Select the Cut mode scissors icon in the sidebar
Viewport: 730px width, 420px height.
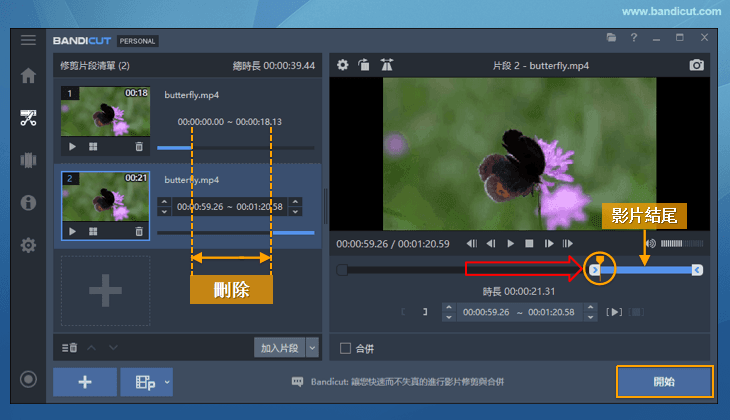[28, 118]
